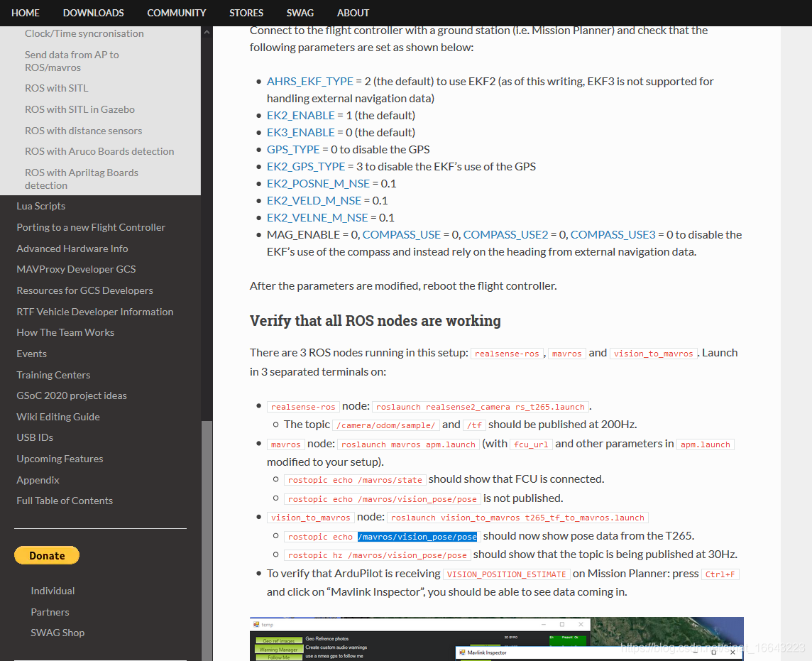Click the fcu_url code text
The width and height of the screenshot is (812, 661).
pyautogui.click(x=531, y=444)
